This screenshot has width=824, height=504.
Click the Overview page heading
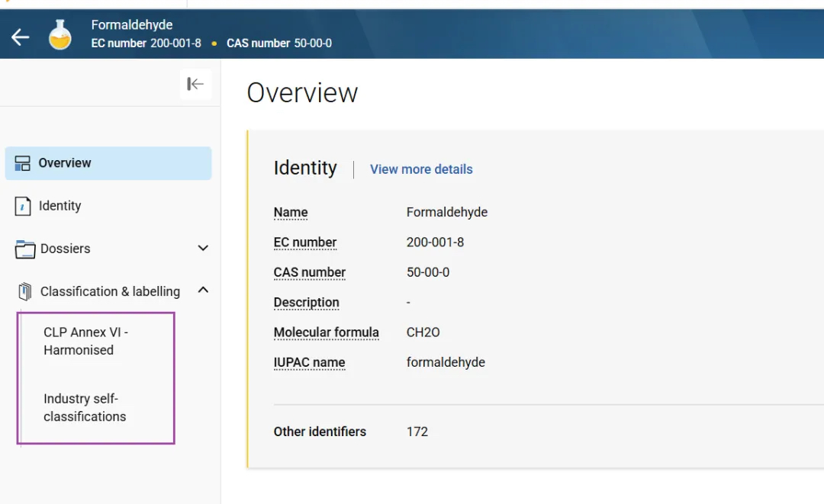click(302, 93)
